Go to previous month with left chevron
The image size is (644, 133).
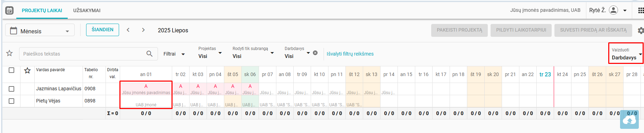click(128, 30)
